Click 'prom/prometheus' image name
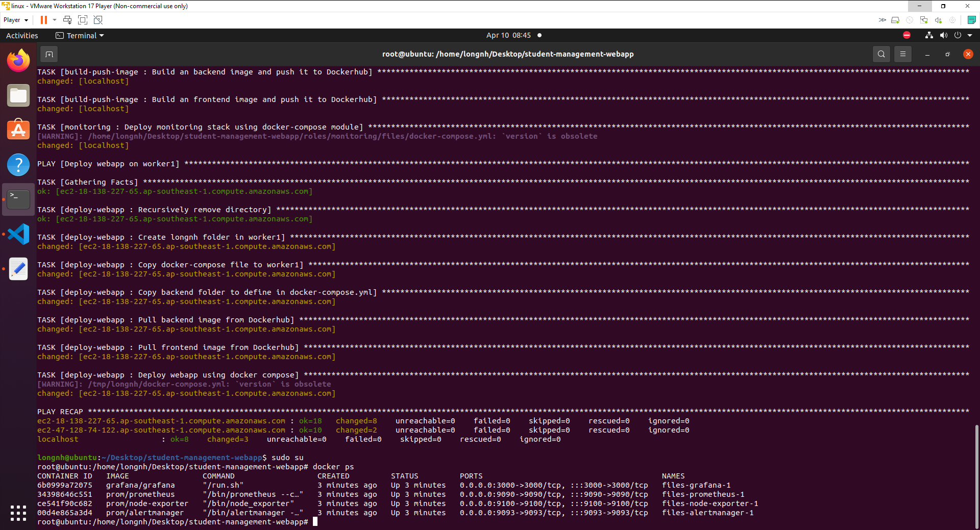980x530 pixels. click(x=140, y=494)
